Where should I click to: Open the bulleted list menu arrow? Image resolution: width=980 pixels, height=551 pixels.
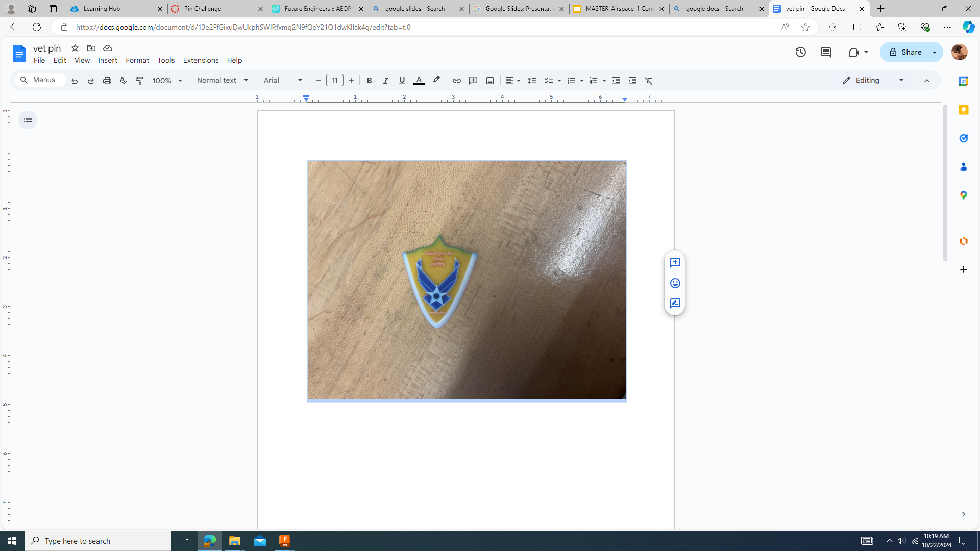pyautogui.click(x=582, y=81)
